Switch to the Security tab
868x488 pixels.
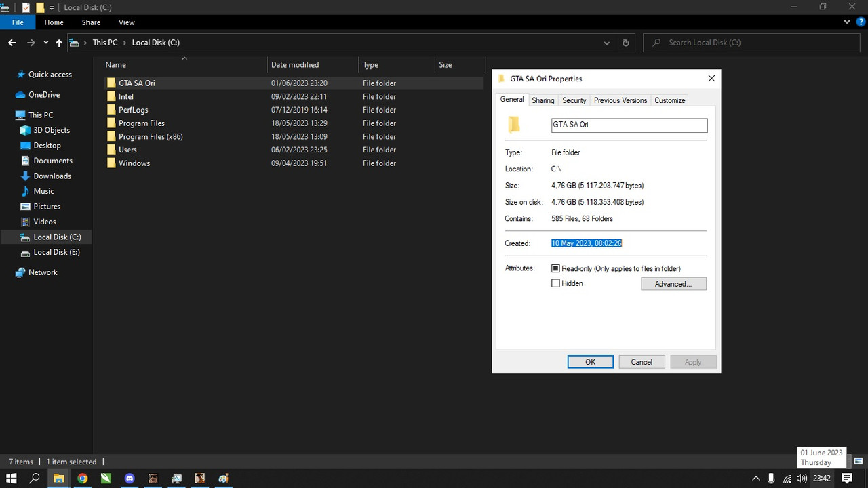click(574, 100)
